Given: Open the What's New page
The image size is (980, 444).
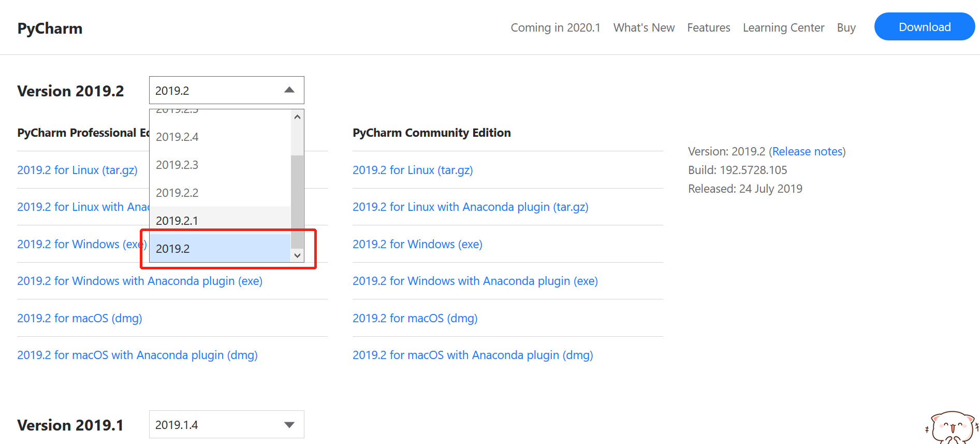Looking at the screenshot, I should click(x=644, y=27).
